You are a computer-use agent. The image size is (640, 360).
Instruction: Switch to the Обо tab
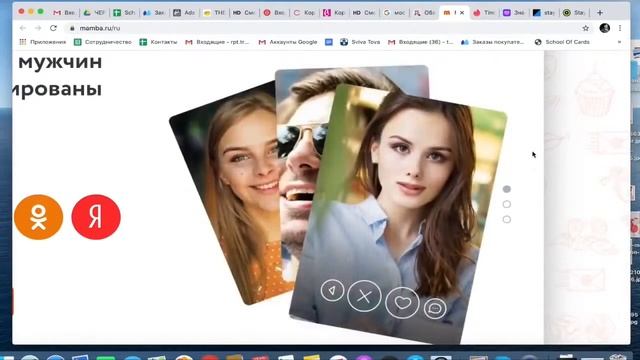[424, 13]
